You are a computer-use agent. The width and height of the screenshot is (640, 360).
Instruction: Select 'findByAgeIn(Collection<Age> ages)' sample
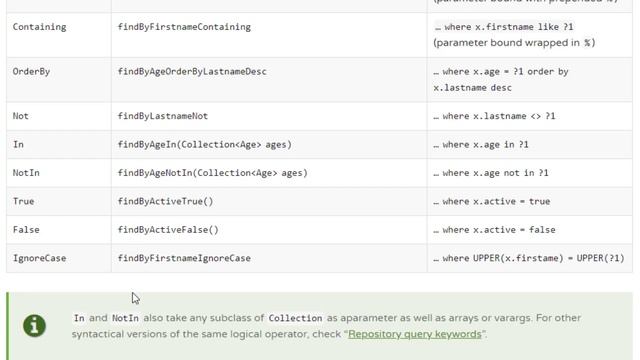point(204,144)
